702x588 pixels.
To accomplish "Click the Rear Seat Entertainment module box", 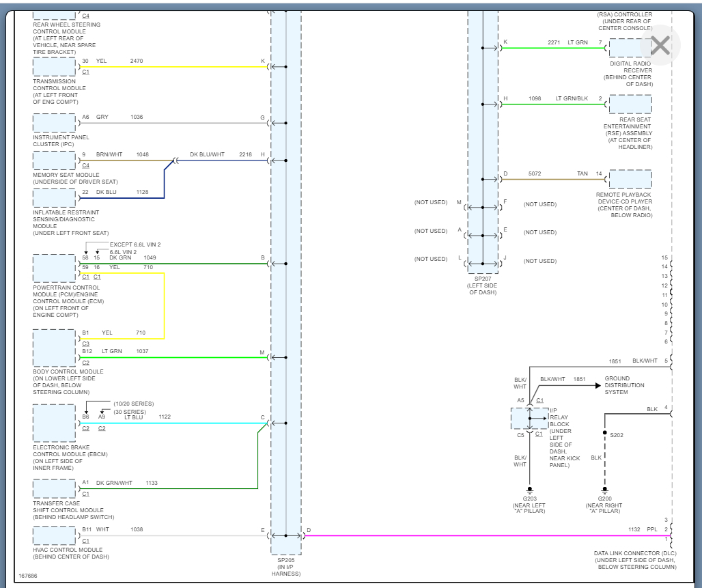I will click(x=630, y=104).
